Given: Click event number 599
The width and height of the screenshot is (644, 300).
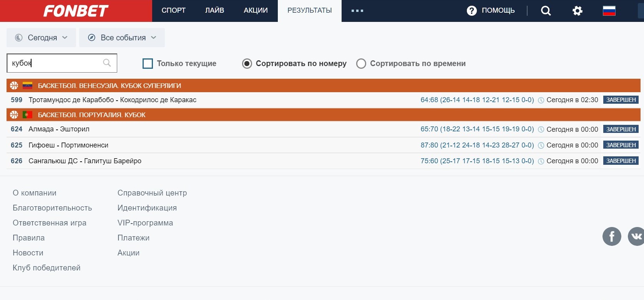Looking at the screenshot, I should pos(17,100).
